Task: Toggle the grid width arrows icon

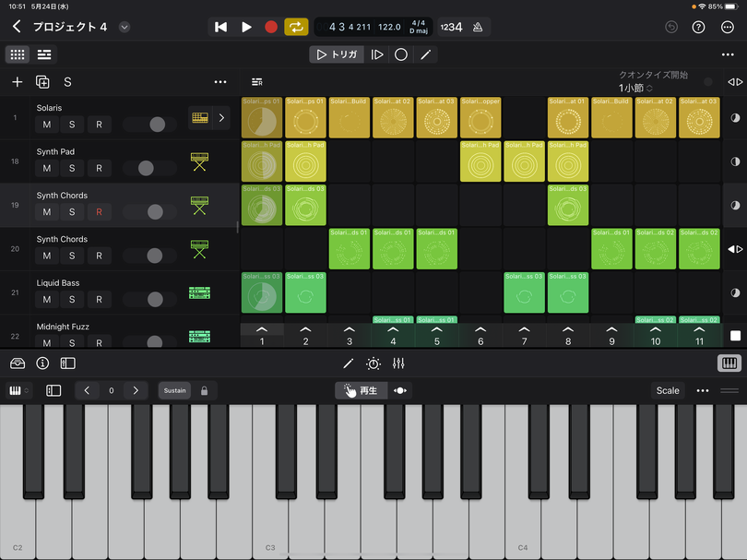Action: (735, 82)
